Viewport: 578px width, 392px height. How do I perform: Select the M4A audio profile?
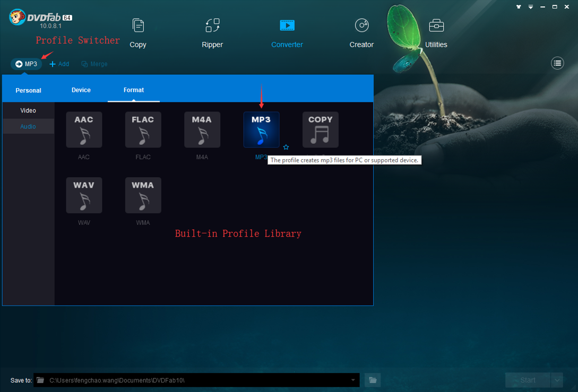[202, 129]
